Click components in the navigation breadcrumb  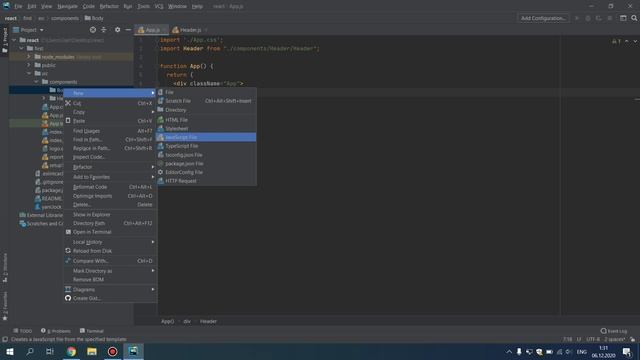(x=65, y=18)
